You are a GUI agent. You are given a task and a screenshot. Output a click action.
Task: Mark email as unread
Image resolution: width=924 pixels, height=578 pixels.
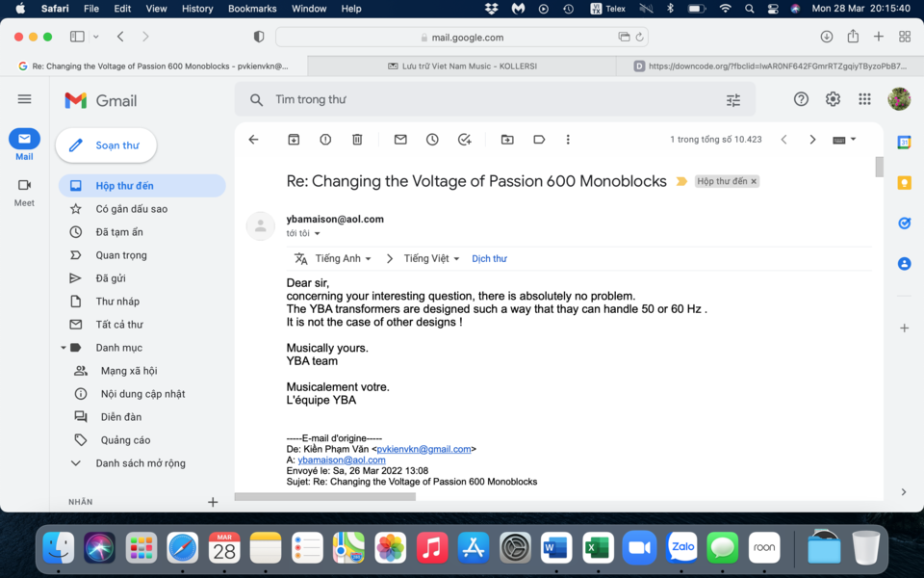click(400, 140)
